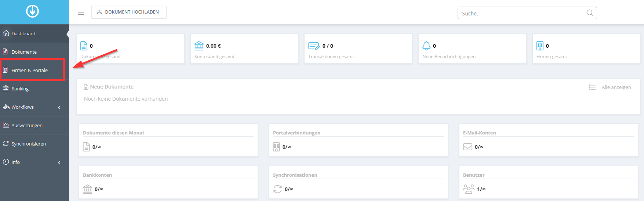Toggle the hamburger menu icon

coord(81,12)
